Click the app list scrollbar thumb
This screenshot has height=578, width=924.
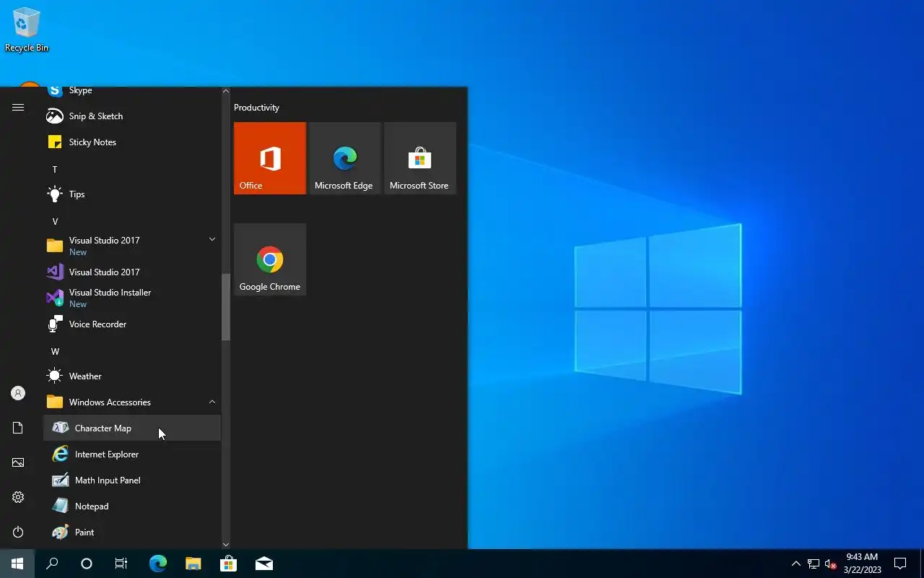pos(226,307)
